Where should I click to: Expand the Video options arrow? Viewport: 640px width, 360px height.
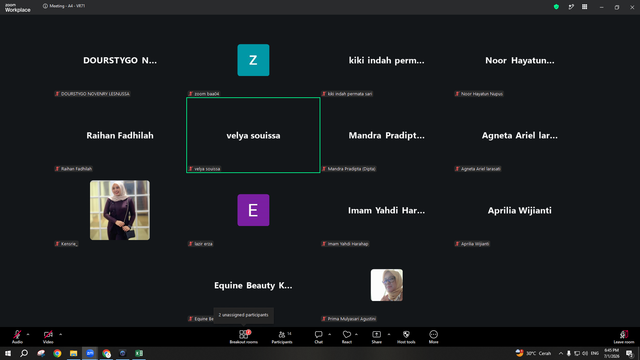(x=60, y=334)
